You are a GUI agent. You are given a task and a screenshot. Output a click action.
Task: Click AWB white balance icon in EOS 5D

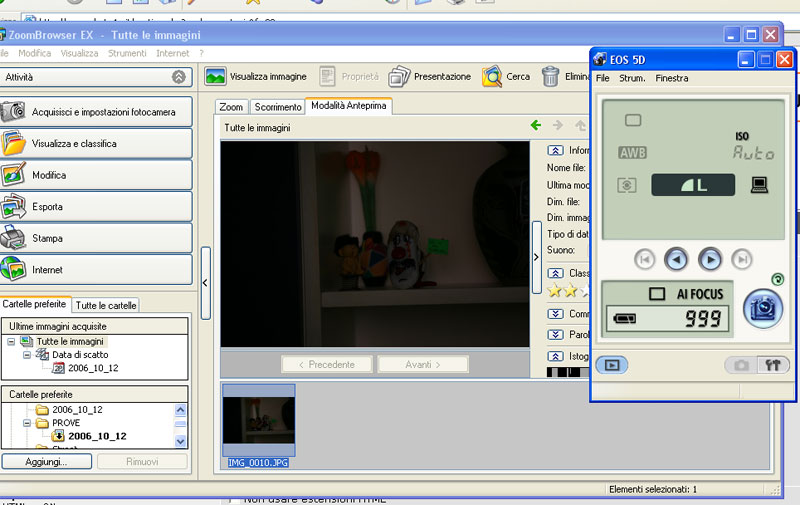[633, 153]
